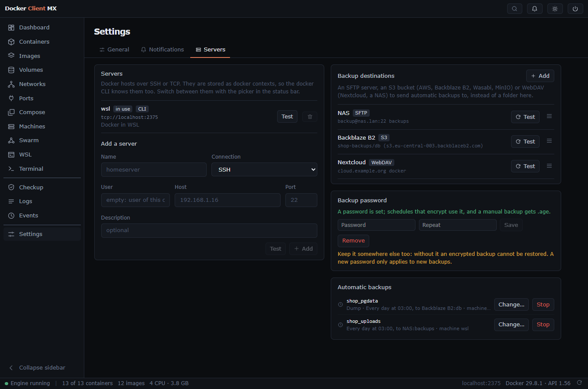The height and width of the screenshot is (389, 588).
Task: Open the notifications bell icon
Action: click(535, 9)
